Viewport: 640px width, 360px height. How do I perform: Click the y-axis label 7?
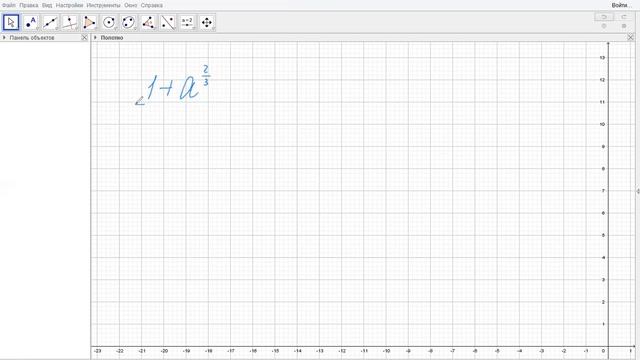coord(603,191)
